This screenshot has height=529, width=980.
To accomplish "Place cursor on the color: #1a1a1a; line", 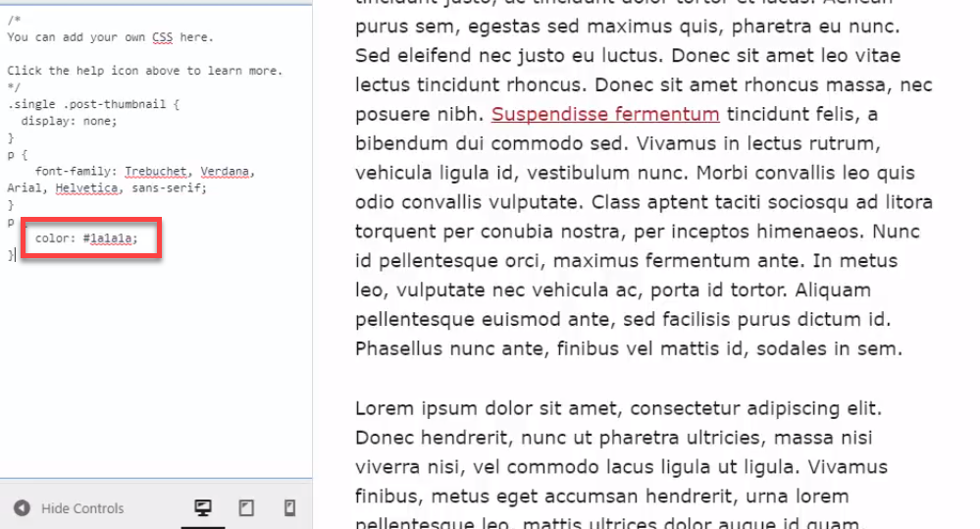I will pos(86,238).
